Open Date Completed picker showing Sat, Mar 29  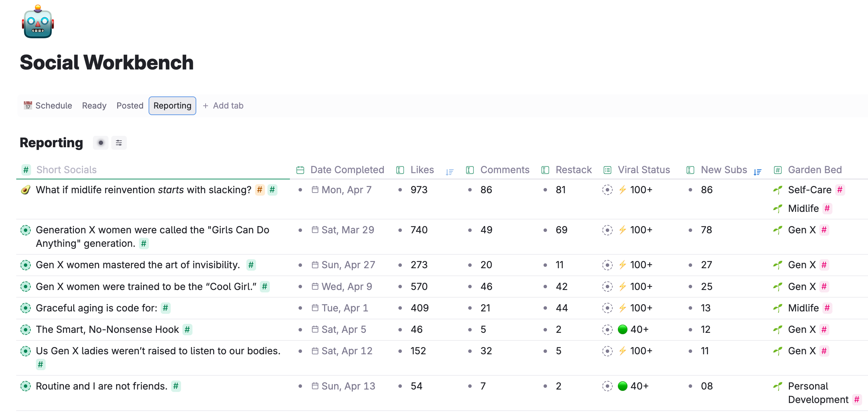347,230
